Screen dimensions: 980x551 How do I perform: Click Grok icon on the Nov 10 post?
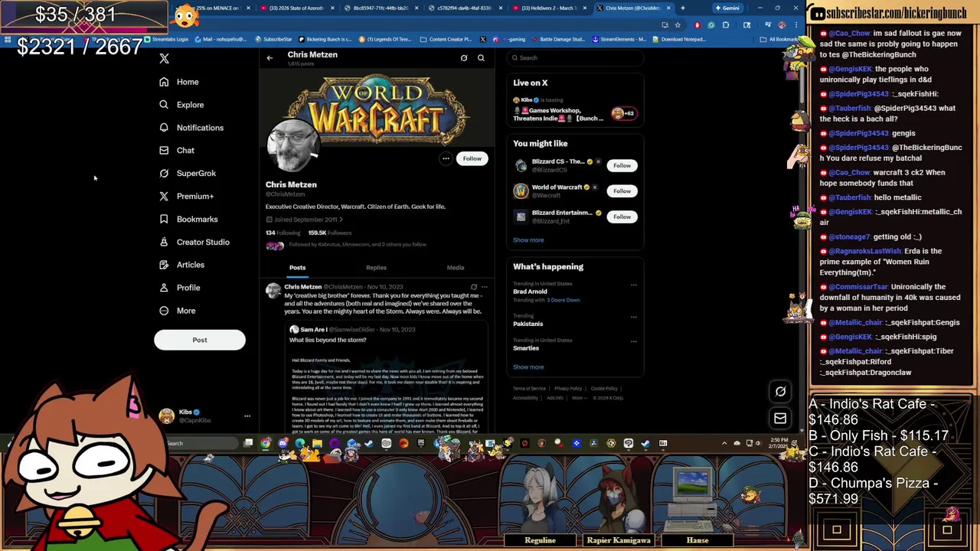point(473,287)
